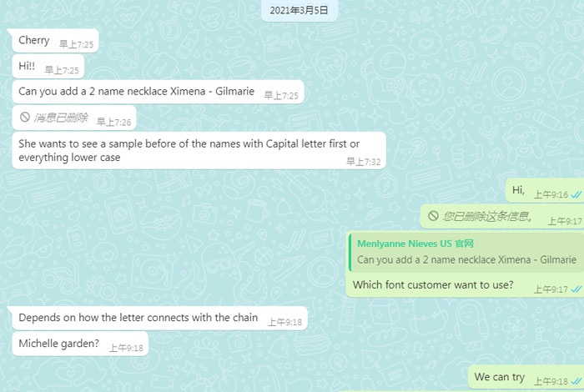Click the 消息已删除 deleted message bubble
This screenshot has width=584, height=392.
pyautogui.click(x=74, y=118)
